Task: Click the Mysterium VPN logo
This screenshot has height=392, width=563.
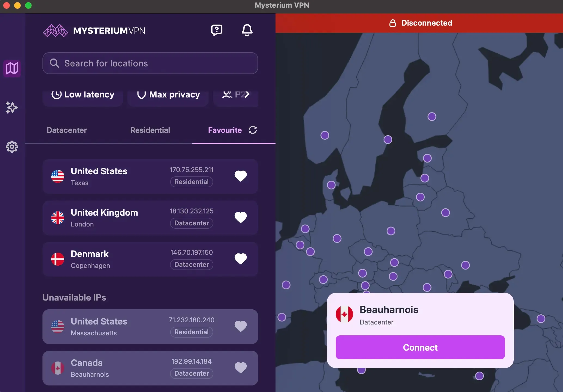Action: click(x=94, y=30)
